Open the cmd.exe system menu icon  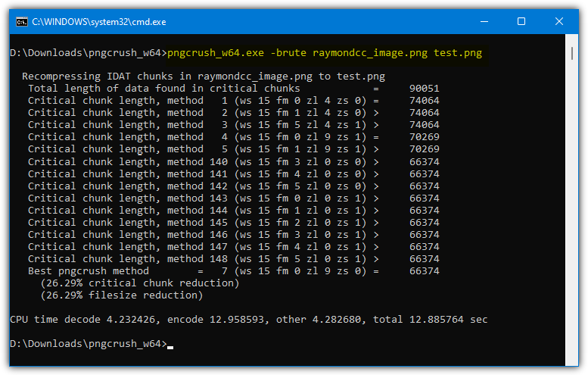pos(22,22)
